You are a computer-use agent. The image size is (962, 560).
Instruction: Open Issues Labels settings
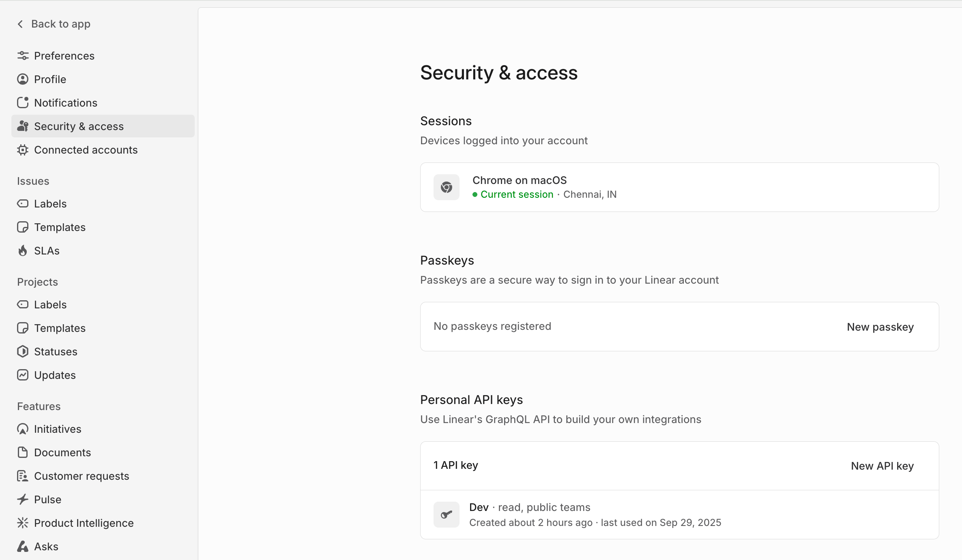tap(50, 204)
